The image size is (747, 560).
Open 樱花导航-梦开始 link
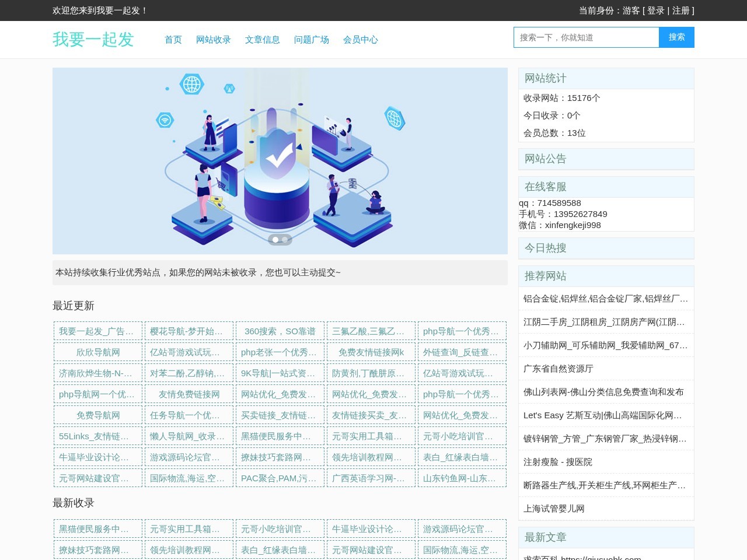pyautogui.click(x=189, y=331)
